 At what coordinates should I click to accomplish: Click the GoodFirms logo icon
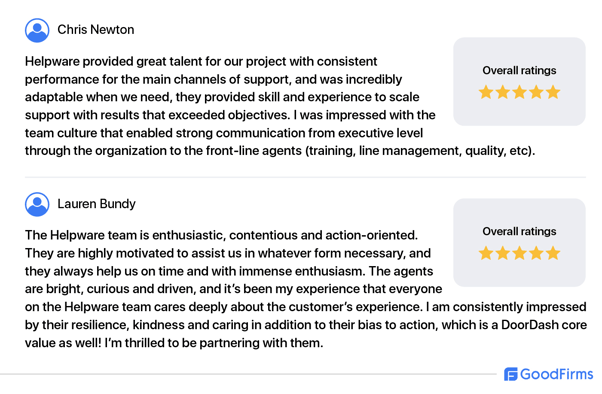511,374
